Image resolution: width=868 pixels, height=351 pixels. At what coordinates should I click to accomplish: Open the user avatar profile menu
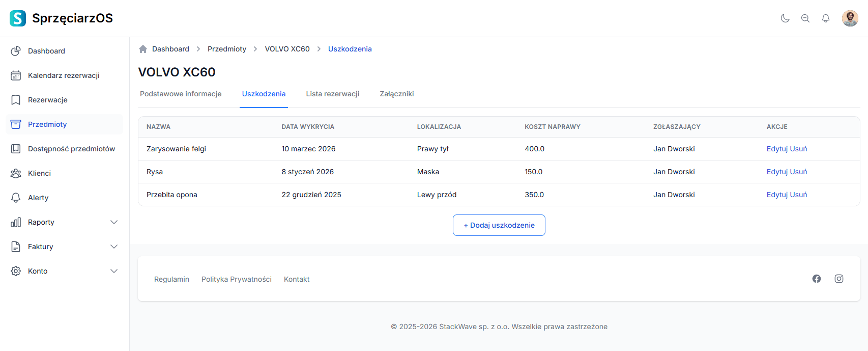(x=850, y=18)
